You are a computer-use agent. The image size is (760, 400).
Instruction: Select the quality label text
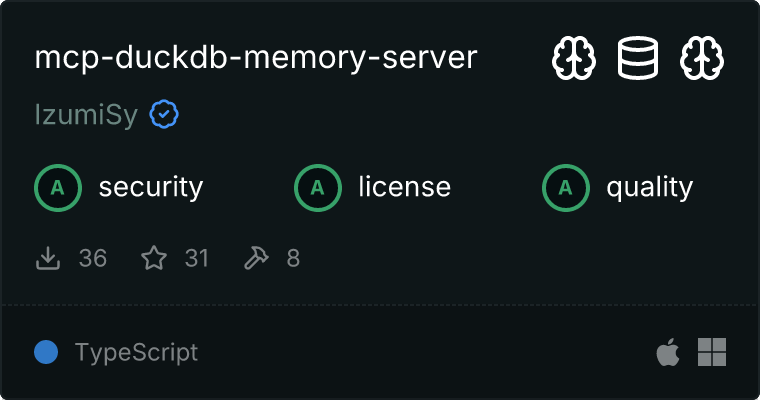click(x=649, y=188)
